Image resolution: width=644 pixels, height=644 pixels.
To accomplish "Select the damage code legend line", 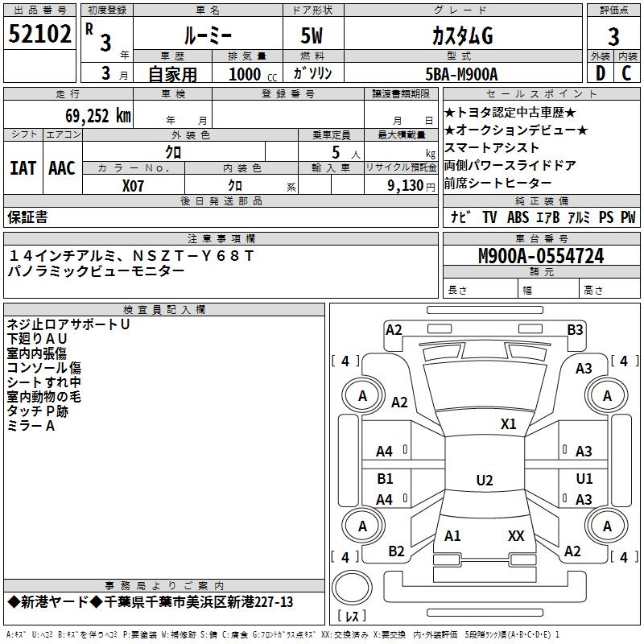I will pos(283,634).
